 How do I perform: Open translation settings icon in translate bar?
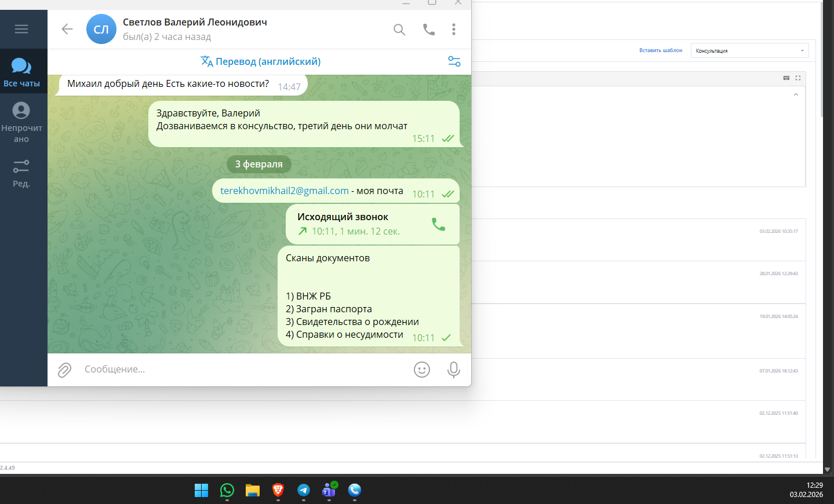pyautogui.click(x=454, y=61)
